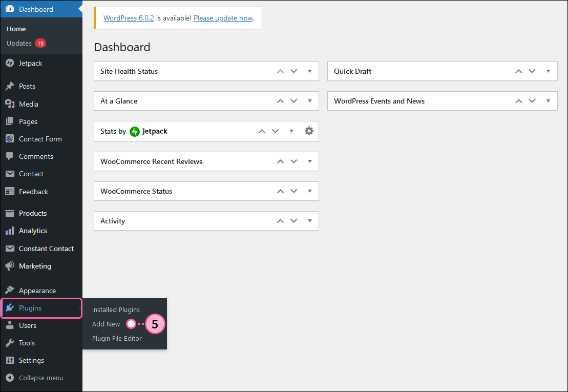Viewport: 568px width, 392px height.
Task: Expand the Activity panel
Action: [310, 221]
